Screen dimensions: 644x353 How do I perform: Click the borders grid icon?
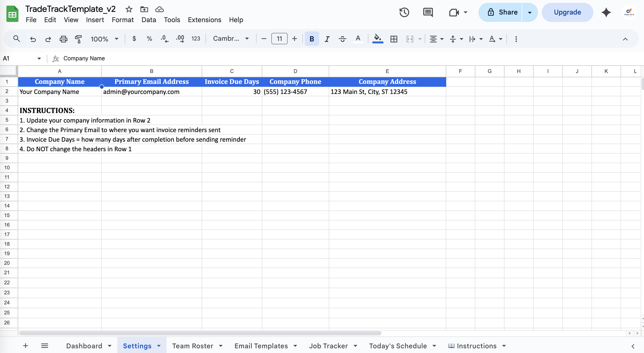pos(394,39)
